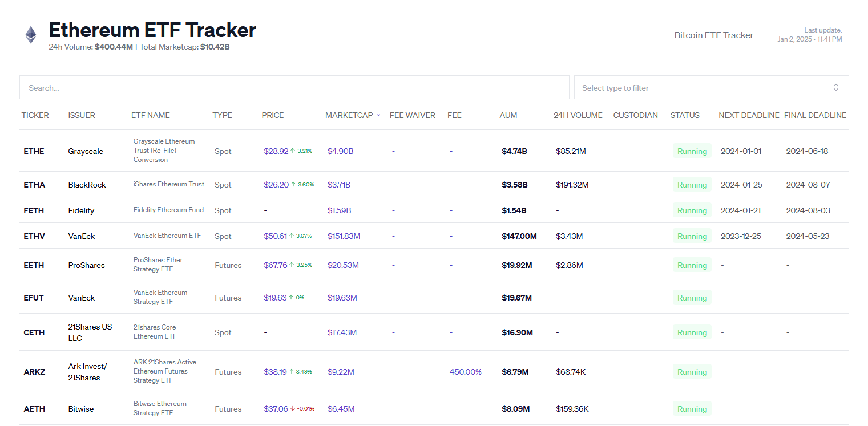Click the Running status badge for BlackRock ETHA
868x426 pixels.
[x=692, y=185]
